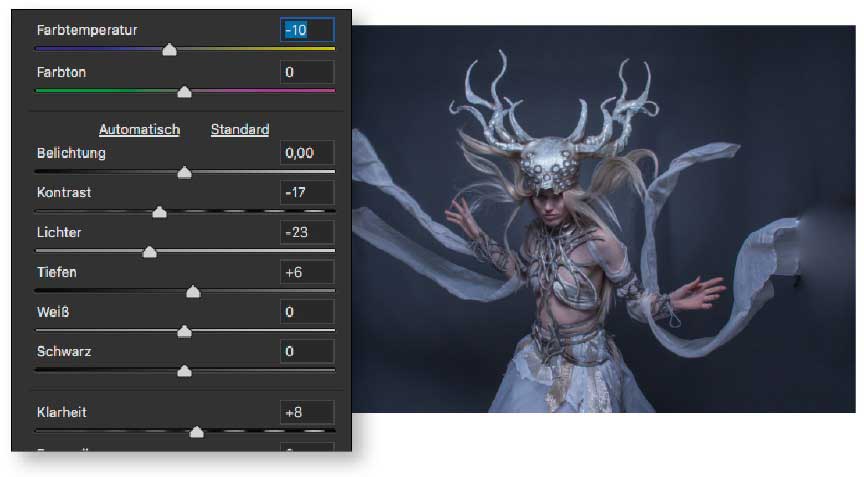
Task: Click the Tiefen value field showing +6
Action: 307,272
